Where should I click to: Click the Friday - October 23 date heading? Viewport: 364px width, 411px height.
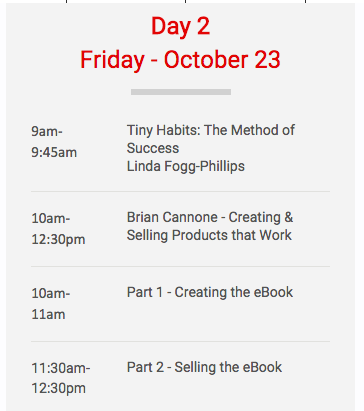[x=180, y=60]
